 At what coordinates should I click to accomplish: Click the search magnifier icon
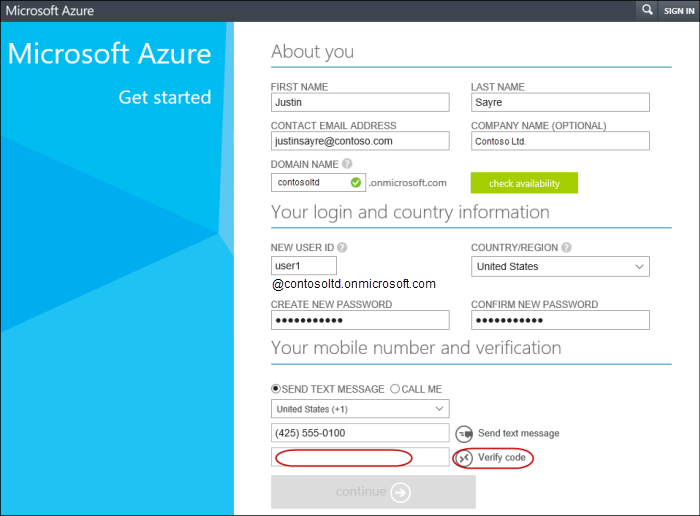coord(648,10)
